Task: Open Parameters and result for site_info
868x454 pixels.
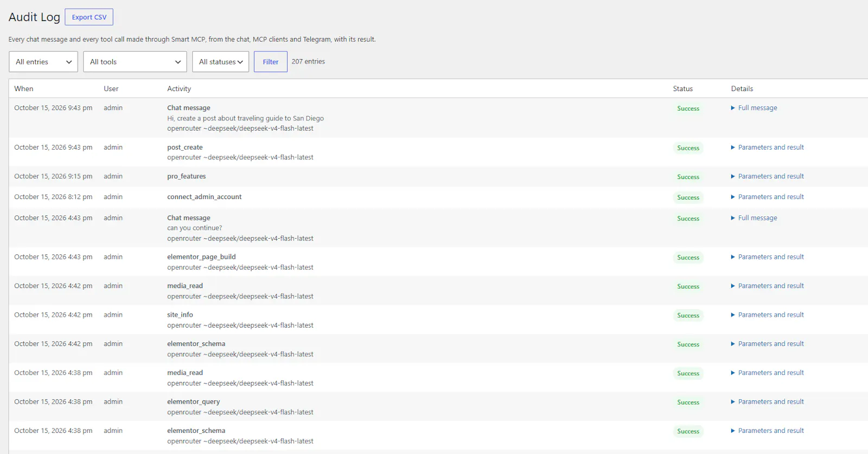Action: [x=768, y=315]
